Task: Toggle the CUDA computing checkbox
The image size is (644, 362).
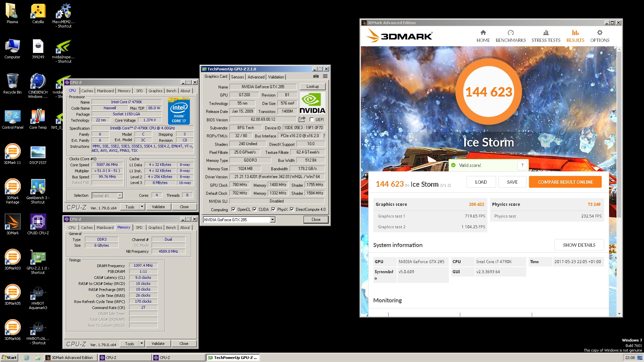Action: pos(255,209)
